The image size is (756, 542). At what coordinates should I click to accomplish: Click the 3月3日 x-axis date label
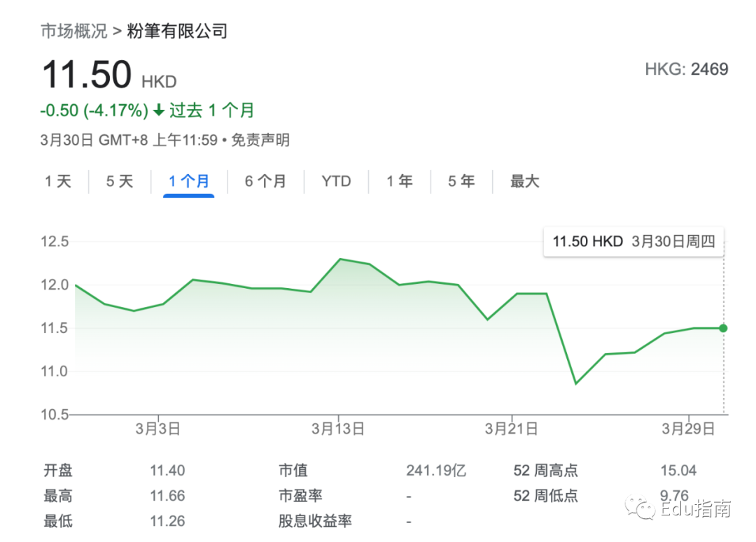tap(157, 428)
